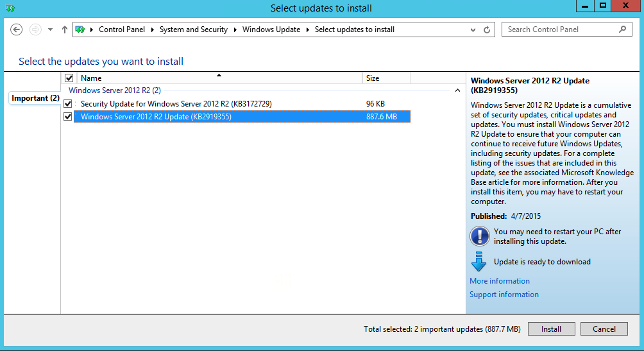The height and width of the screenshot is (351, 644).
Task: Sort updates by Name column
Action: [x=219, y=78]
